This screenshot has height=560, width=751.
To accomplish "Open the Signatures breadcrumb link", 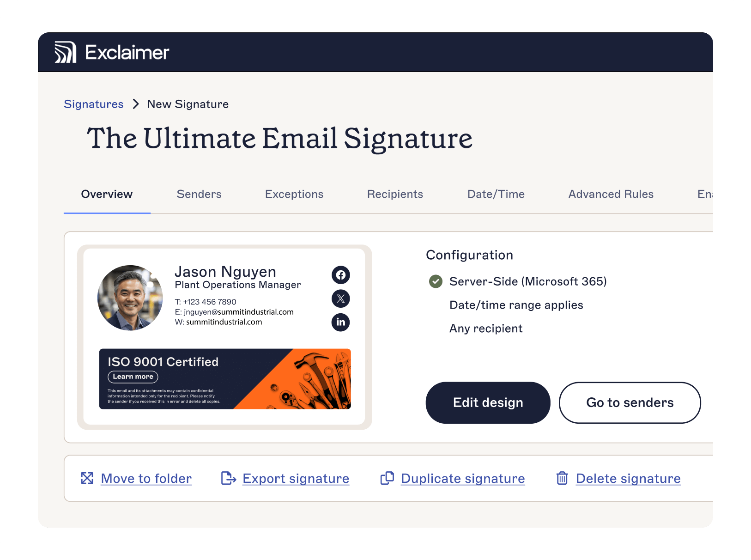I will pyautogui.click(x=93, y=104).
